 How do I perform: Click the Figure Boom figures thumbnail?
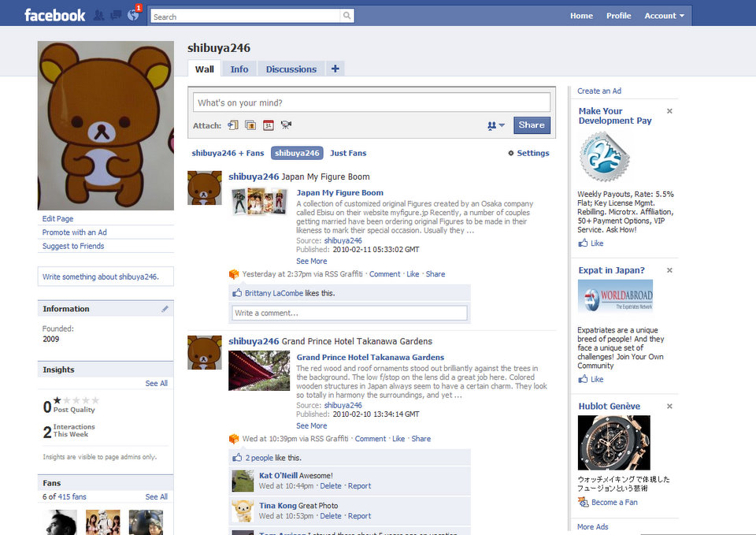tap(259, 201)
